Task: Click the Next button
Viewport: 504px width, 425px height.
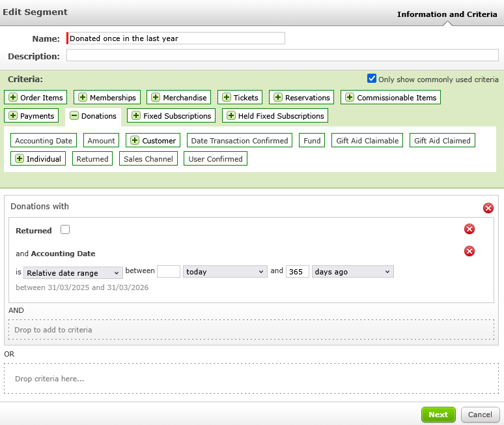Action: 438,415
